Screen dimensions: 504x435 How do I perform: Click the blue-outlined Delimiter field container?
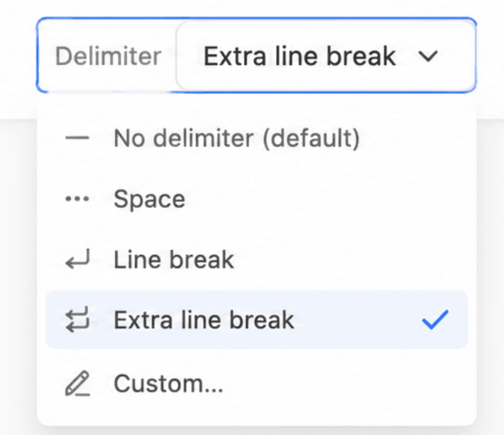[x=256, y=55]
